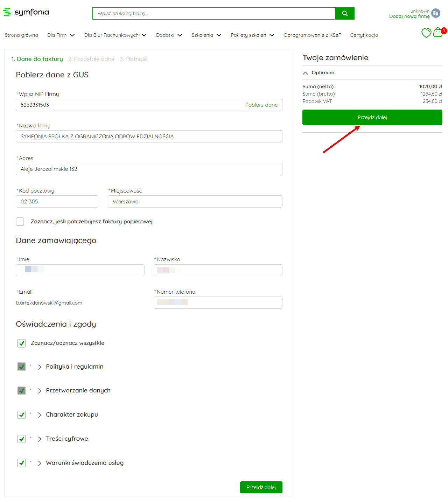Image resolution: width=448 pixels, height=502 pixels.
Task: Open the Certyfikacja menu item
Action: tap(364, 35)
